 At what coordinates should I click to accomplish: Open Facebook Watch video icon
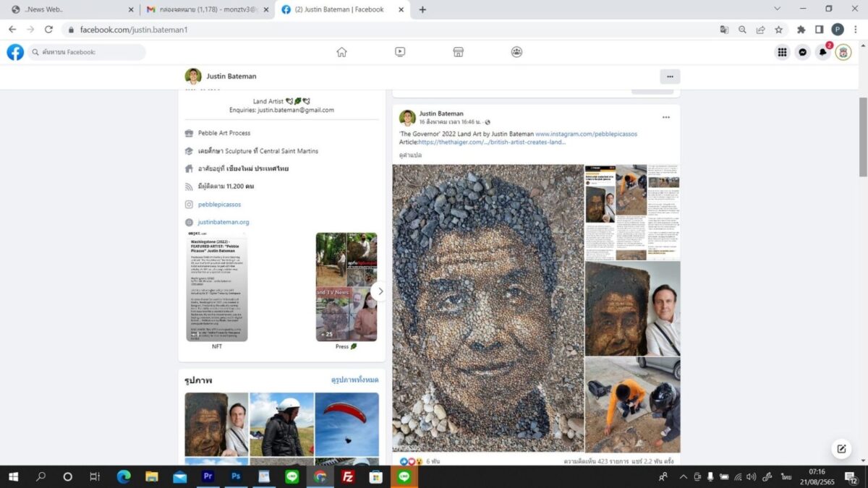pos(400,52)
